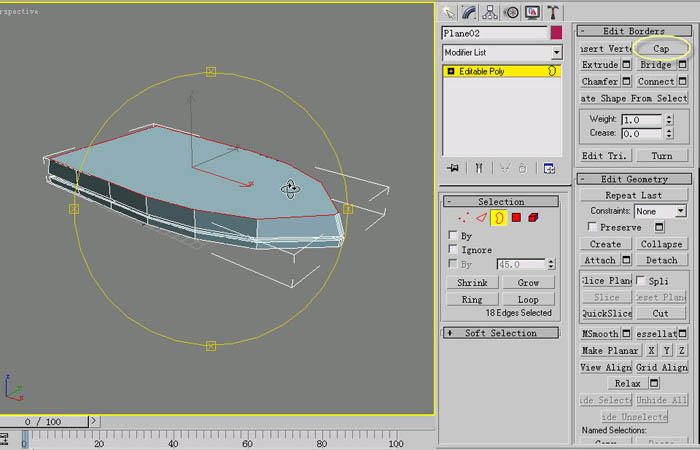This screenshot has height=450, width=700.
Task: Select Vertex sub-object level icon
Action: pos(463,218)
